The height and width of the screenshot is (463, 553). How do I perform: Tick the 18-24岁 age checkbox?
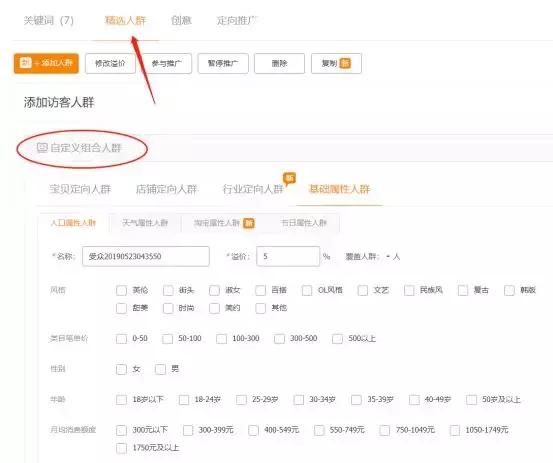[184, 400]
